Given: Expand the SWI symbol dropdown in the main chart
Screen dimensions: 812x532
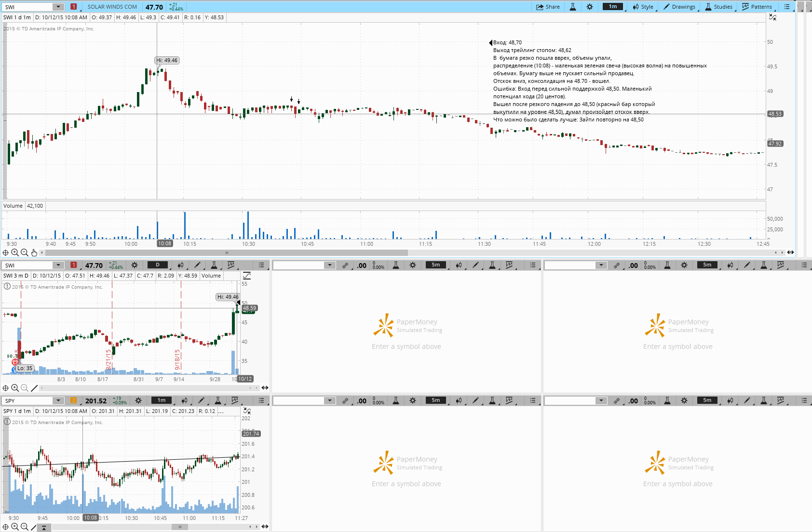Looking at the screenshot, I should coord(58,7).
